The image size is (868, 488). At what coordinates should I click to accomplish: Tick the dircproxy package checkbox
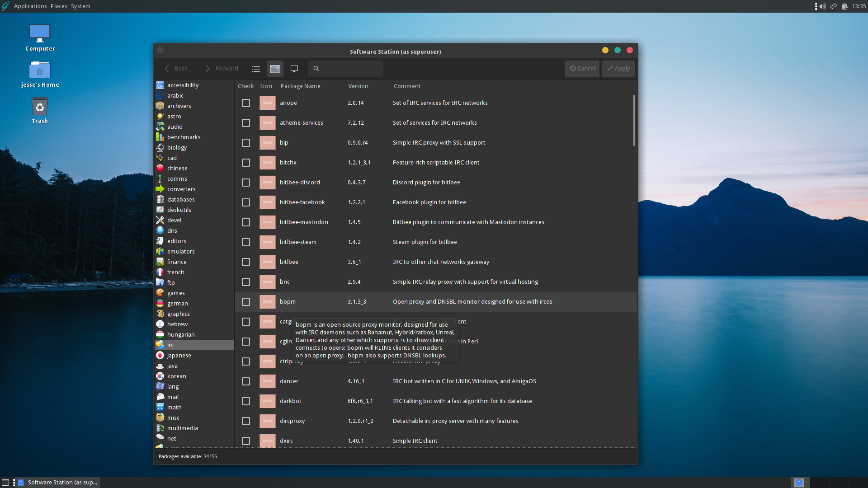pyautogui.click(x=246, y=421)
